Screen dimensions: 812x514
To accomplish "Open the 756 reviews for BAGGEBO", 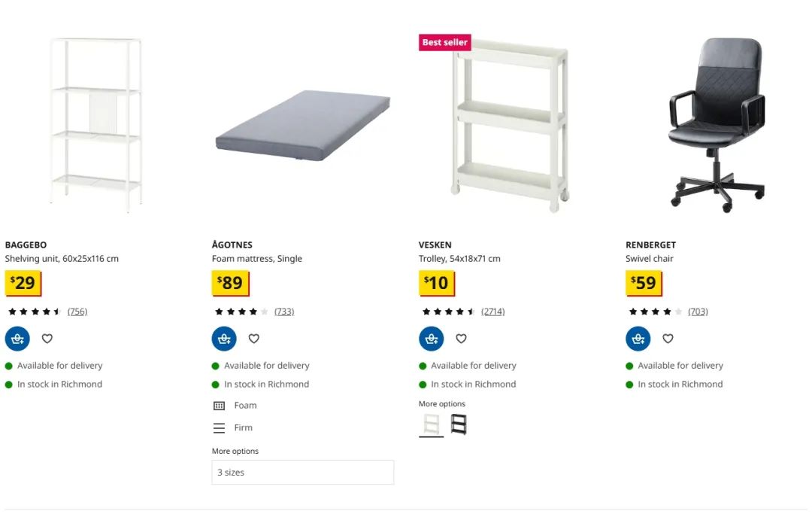I will tap(77, 312).
